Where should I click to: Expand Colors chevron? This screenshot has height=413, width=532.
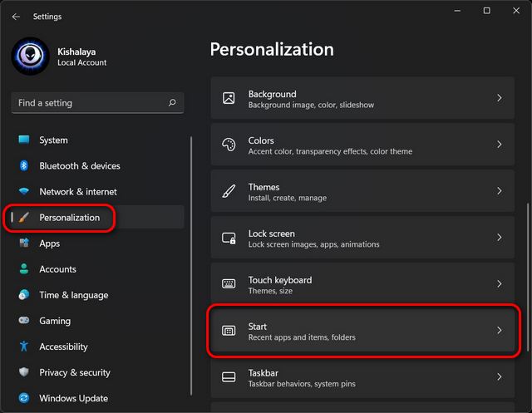point(499,145)
